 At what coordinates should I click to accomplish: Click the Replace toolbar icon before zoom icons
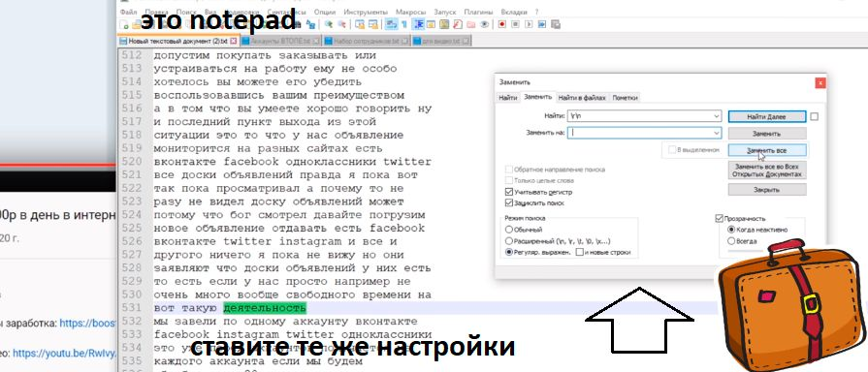click(x=310, y=24)
